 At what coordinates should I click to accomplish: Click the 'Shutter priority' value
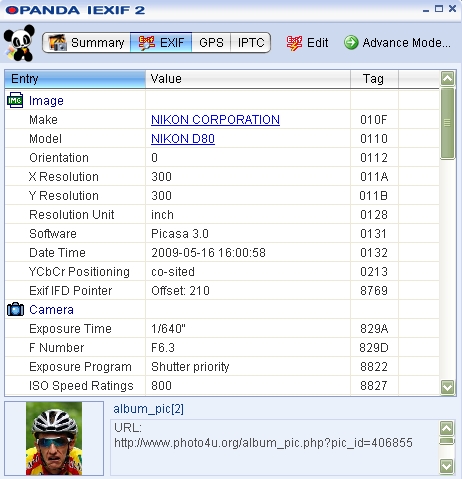click(x=190, y=367)
